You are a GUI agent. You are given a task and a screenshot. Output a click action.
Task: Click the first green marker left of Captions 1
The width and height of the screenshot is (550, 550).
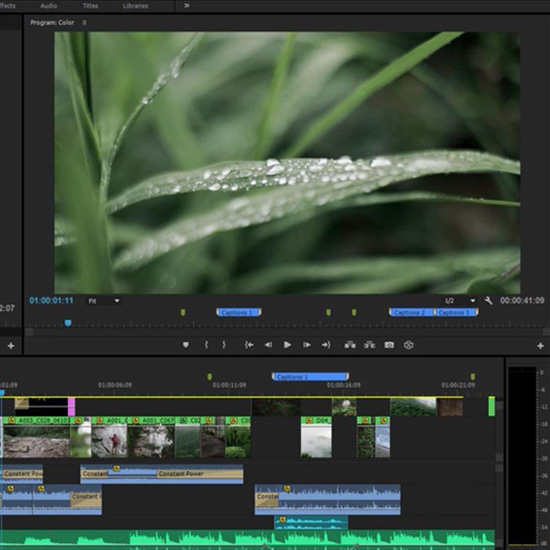(183, 312)
